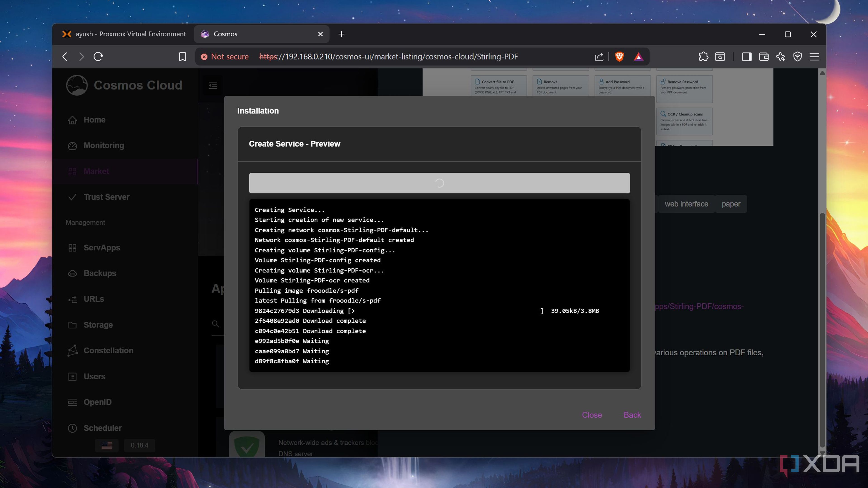Click Back in the Installation dialog

(x=632, y=415)
